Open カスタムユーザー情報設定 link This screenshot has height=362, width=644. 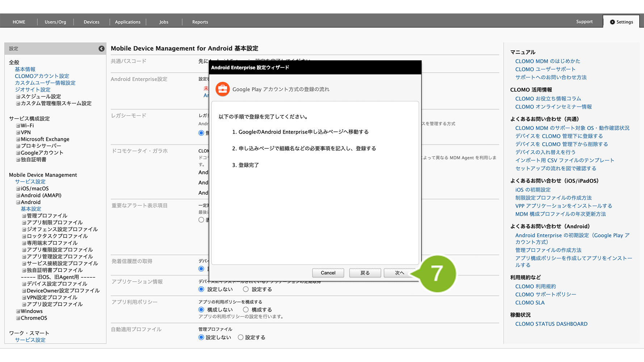click(45, 83)
